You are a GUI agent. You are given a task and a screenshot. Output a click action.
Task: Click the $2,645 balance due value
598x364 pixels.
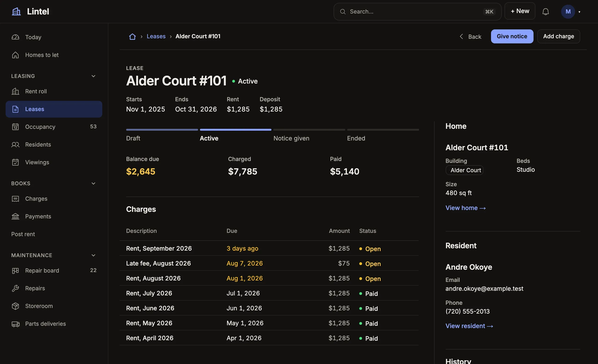point(141,171)
